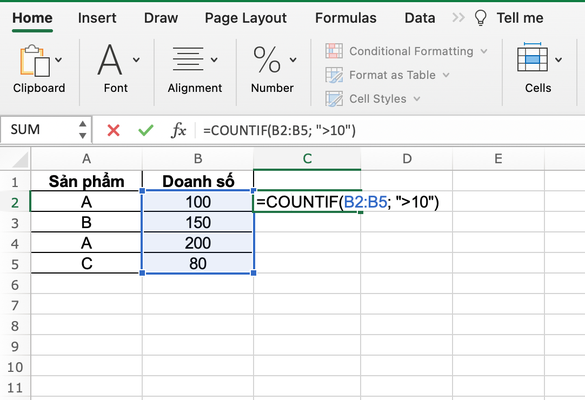
Task: Select column E header
Action: 498,159
